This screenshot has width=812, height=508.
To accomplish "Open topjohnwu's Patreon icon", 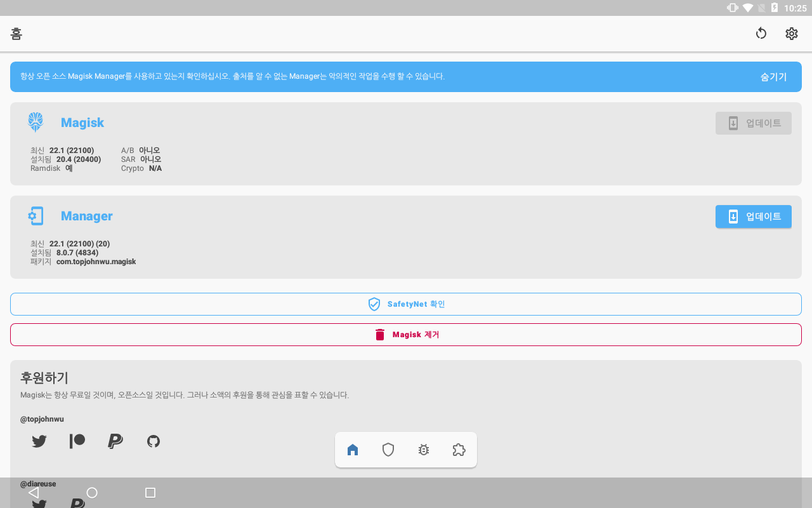I will pos(77,441).
